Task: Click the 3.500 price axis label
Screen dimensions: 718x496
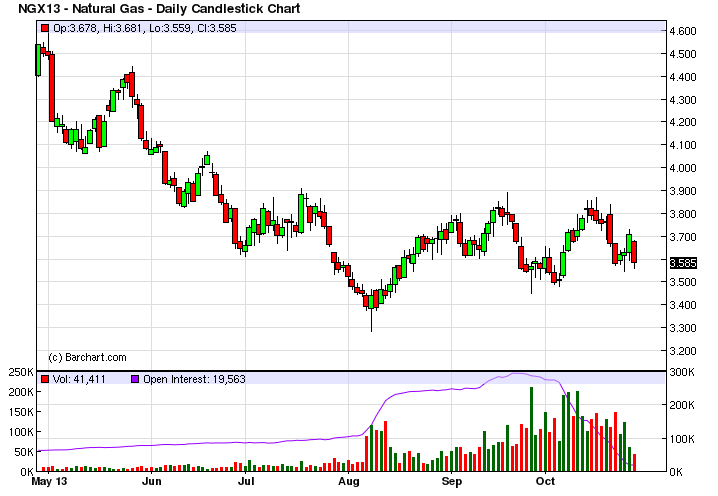Action: tap(683, 282)
